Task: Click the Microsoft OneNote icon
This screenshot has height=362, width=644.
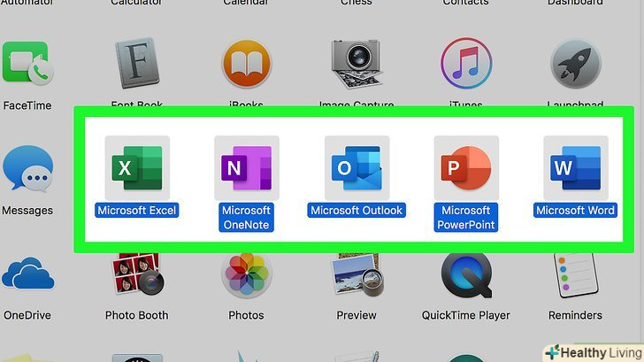Action: click(x=247, y=168)
